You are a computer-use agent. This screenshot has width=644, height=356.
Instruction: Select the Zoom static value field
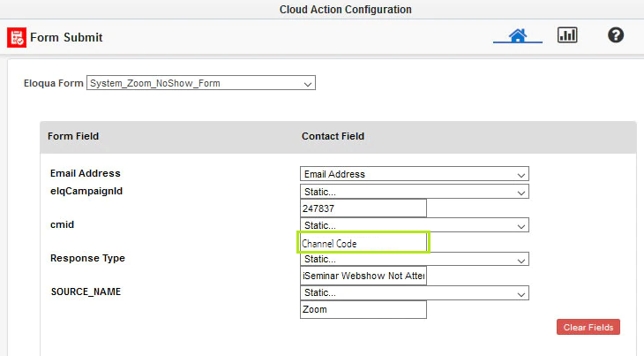(x=363, y=310)
